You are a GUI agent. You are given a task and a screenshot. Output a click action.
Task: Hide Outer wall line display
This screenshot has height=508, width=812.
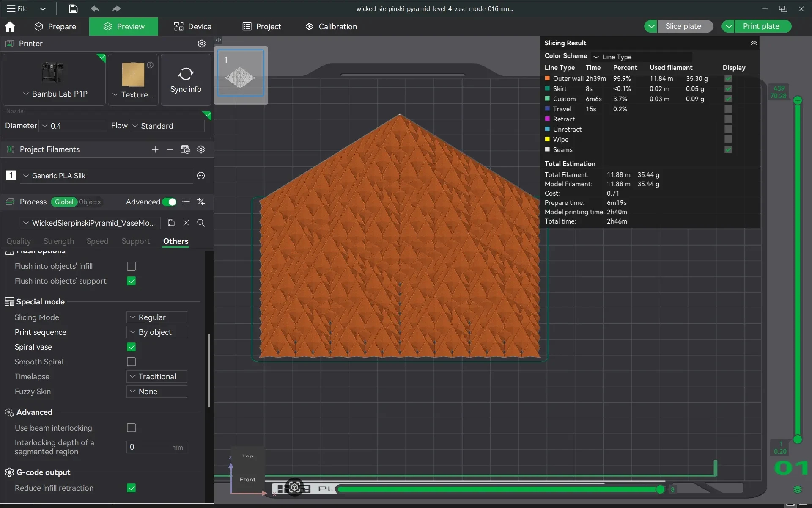(728, 78)
